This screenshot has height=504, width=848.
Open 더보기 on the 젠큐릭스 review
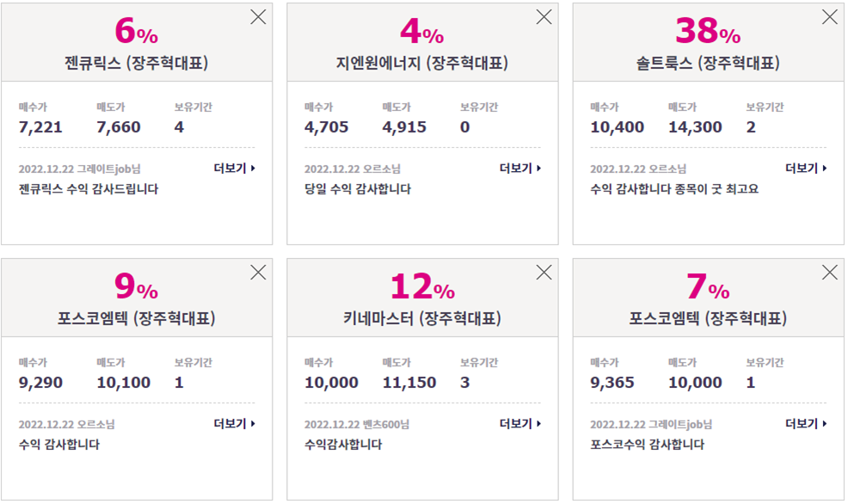click(x=234, y=169)
